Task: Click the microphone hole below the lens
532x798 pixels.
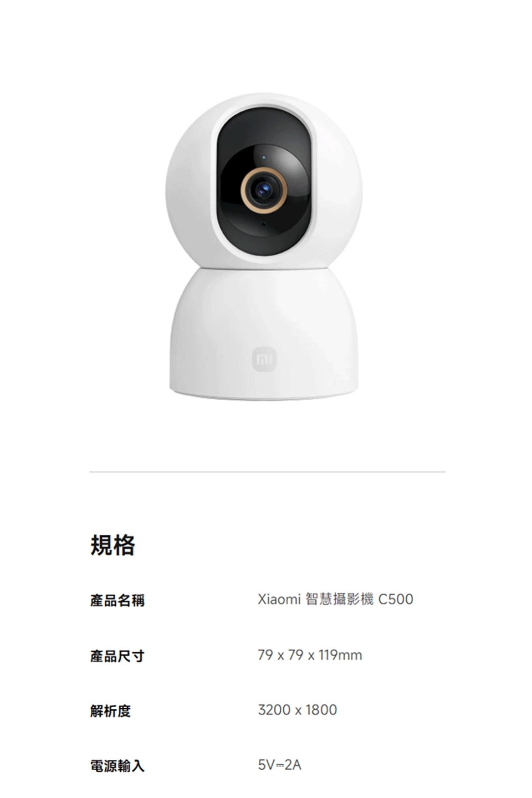Action: pyautogui.click(x=264, y=224)
